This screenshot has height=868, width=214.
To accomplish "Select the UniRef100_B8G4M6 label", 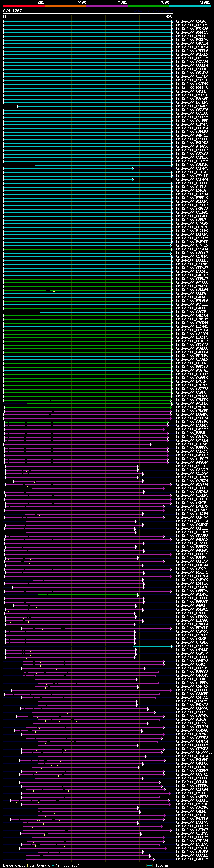I will coord(192,415).
